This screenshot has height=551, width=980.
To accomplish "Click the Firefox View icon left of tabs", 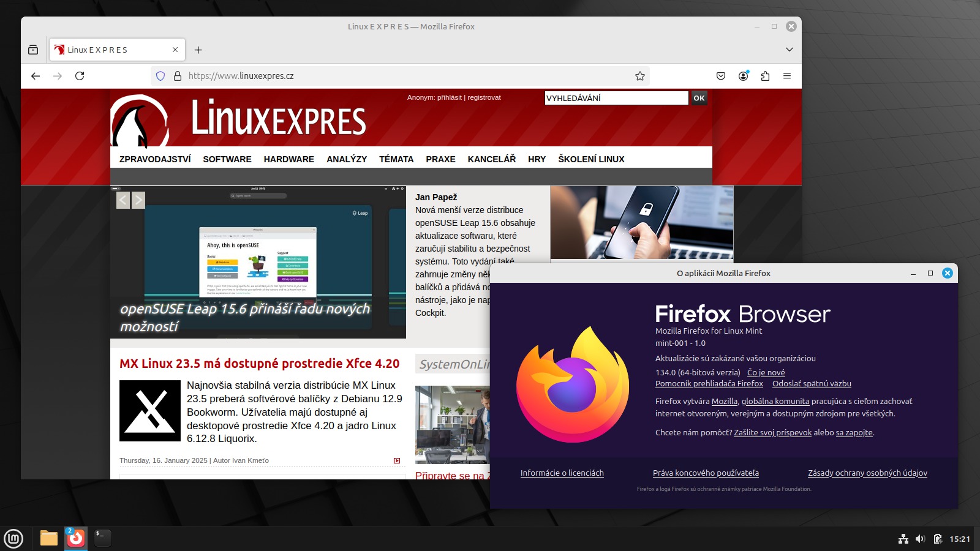I will (x=33, y=50).
